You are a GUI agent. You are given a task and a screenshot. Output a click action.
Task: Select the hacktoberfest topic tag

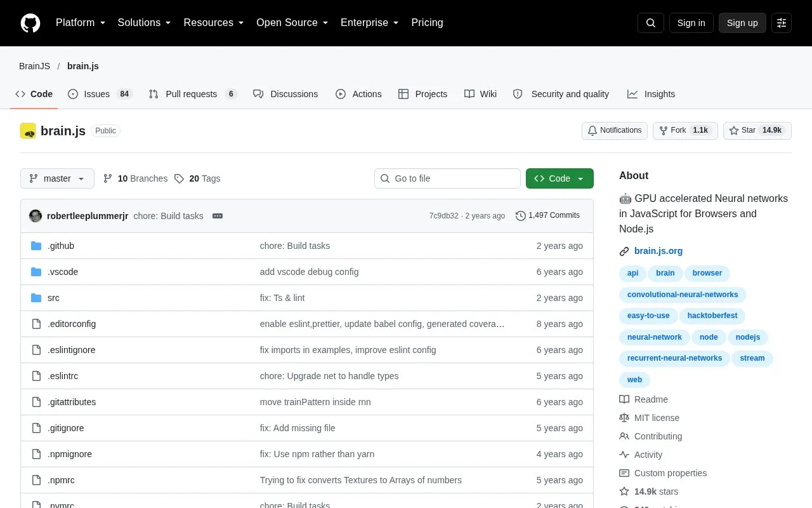[712, 316]
